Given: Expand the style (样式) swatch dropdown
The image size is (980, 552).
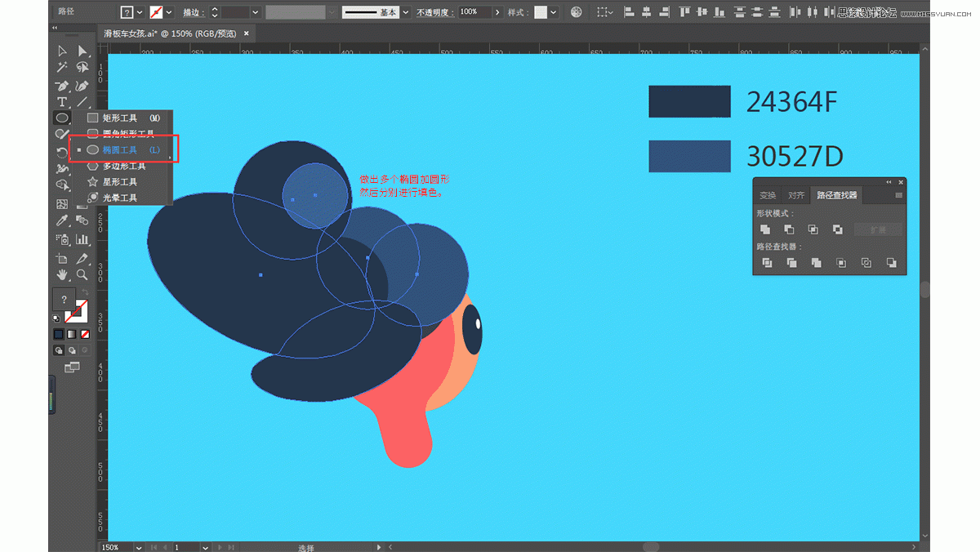Looking at the screenshot, I should coord(554,12).
